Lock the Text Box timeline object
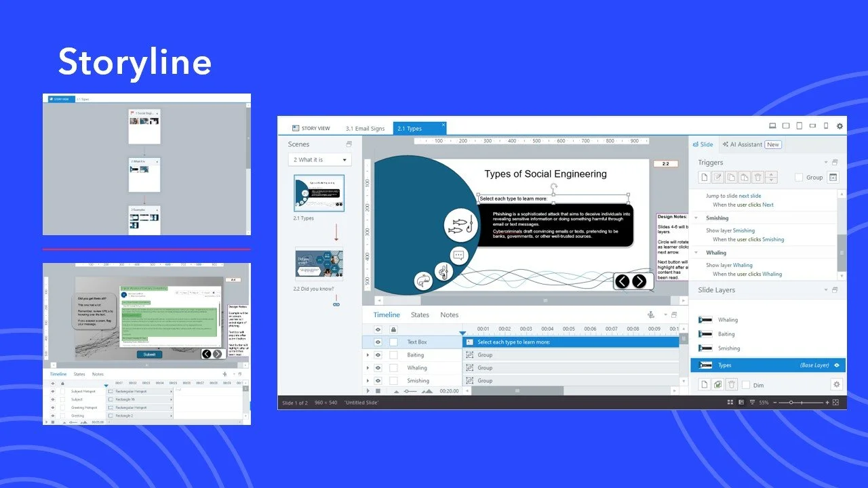The width and height of the screenshot is (868, 488). click(393, 342)
